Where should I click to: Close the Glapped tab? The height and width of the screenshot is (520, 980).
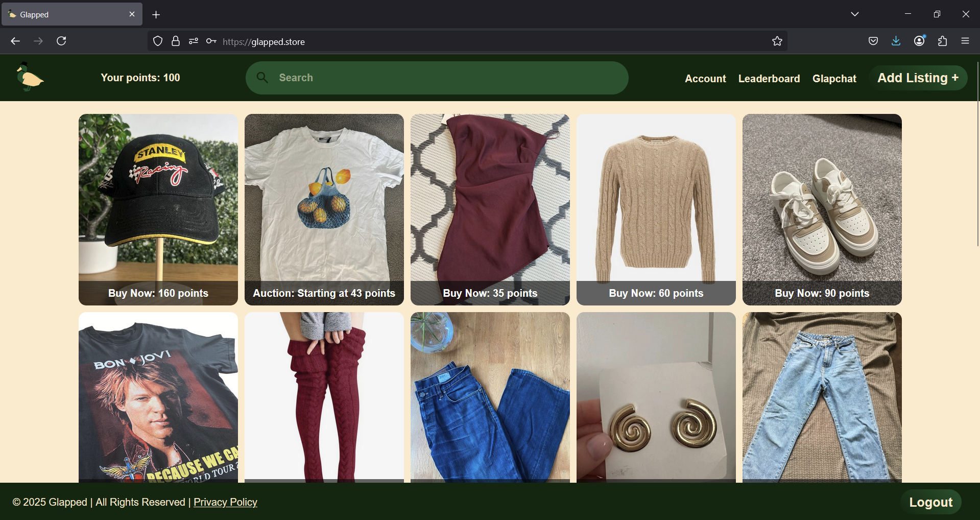coord(132,14)
